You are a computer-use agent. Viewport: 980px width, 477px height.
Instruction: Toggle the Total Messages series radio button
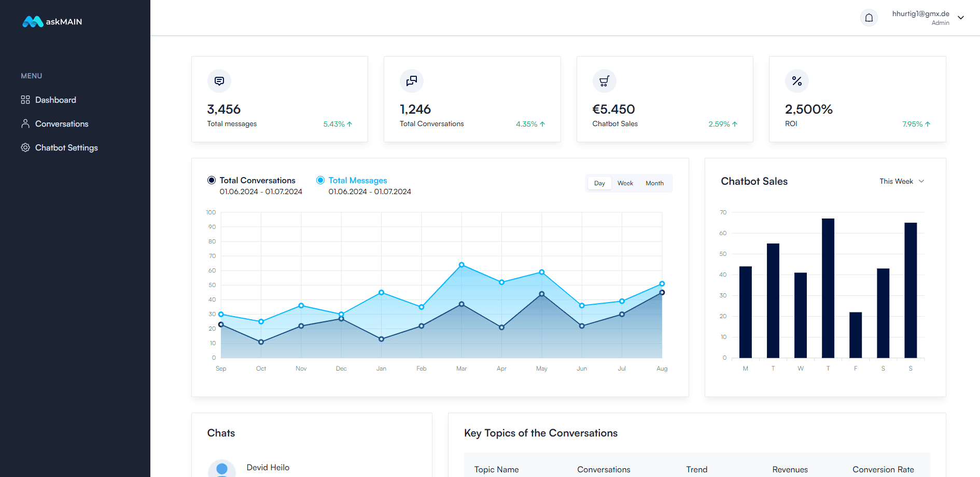[320, 180]
